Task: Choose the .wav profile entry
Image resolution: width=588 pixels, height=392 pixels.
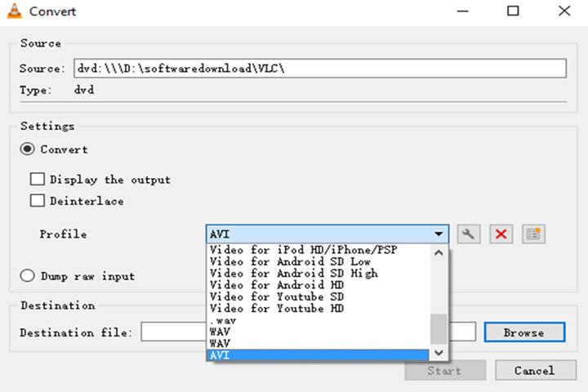Action: [317, 320]
